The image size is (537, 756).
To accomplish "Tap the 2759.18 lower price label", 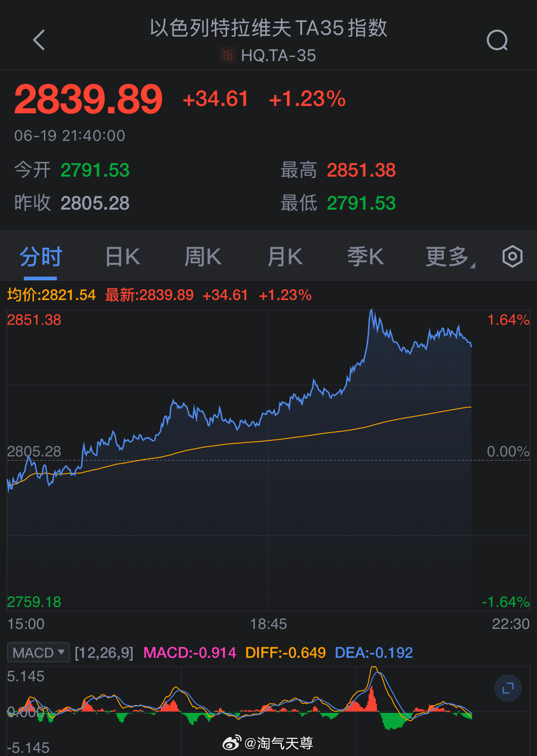I will coord(34,602).
